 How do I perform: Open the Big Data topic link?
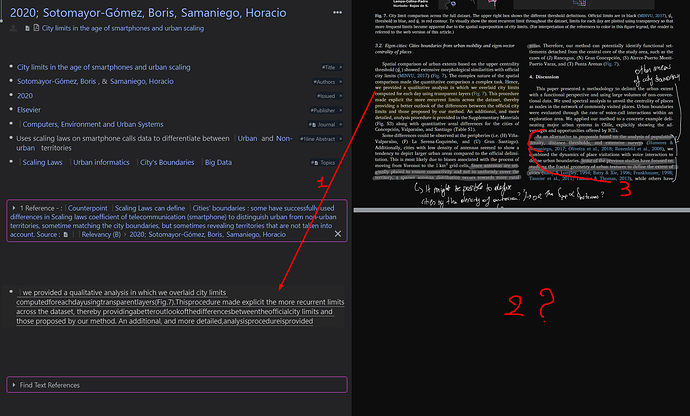tap(218, 162)
